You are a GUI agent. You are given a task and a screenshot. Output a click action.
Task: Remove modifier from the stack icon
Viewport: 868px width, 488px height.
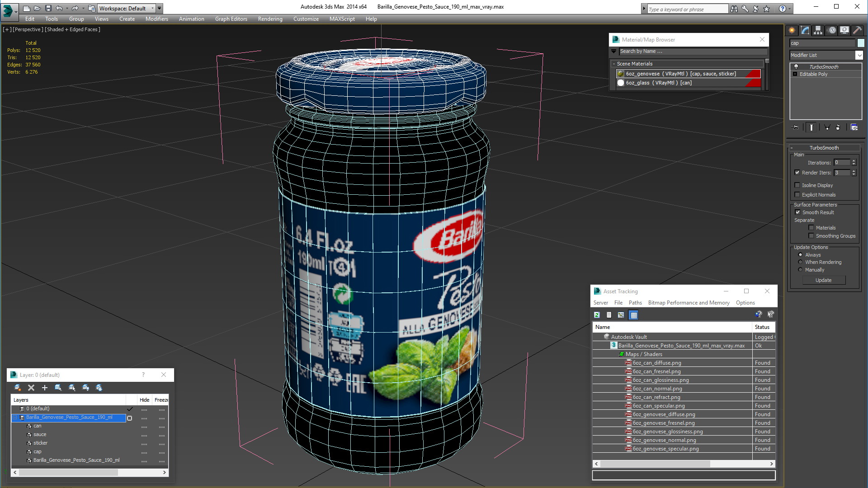[838, 127]
